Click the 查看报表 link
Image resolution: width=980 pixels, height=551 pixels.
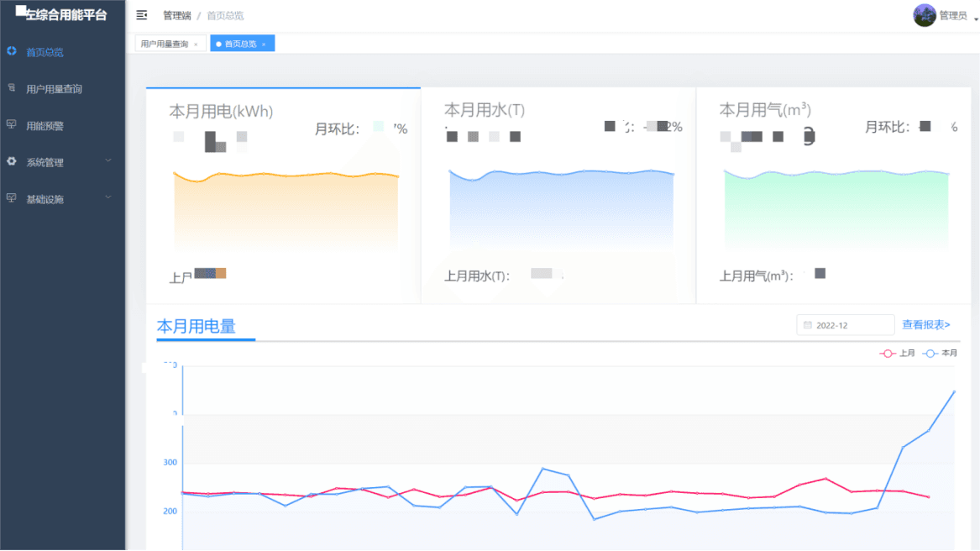pyautogui.click(x=926, y=325)
